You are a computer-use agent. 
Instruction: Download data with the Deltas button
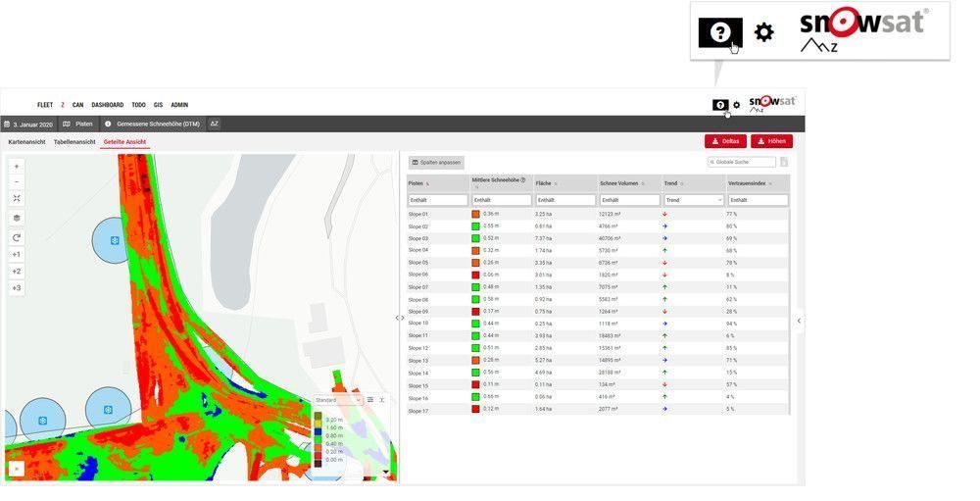pos(725,141)
